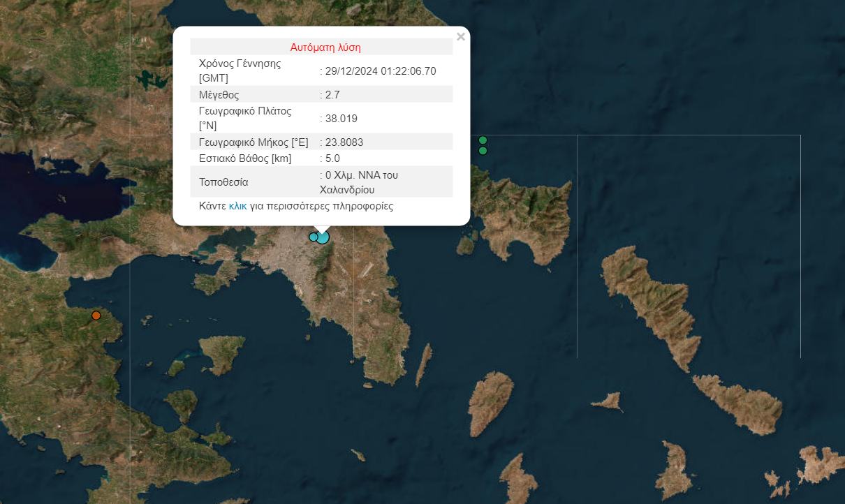Click the longitude value 23.8083
845x504 pixels.
coord(344,142)
